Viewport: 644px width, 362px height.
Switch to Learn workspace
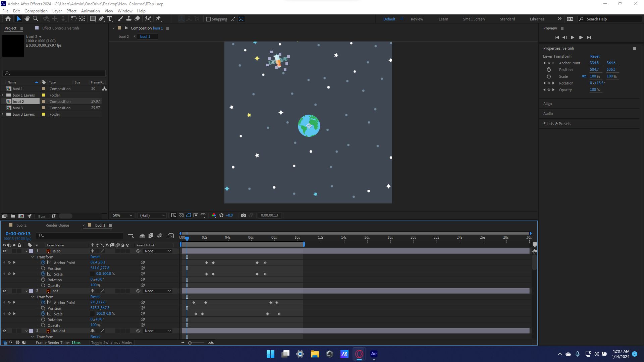(x=443, y=19)
